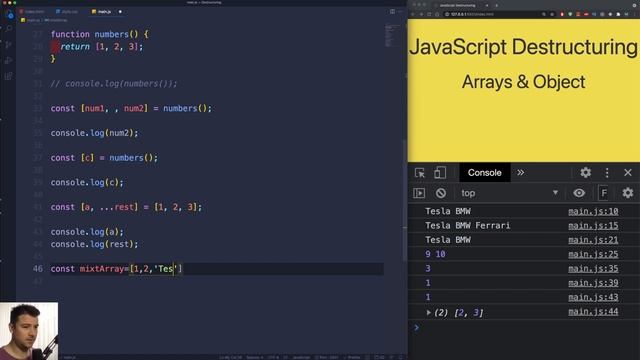
Task: Open Run and Debug in the activity bar
Action: pos(9,60)
